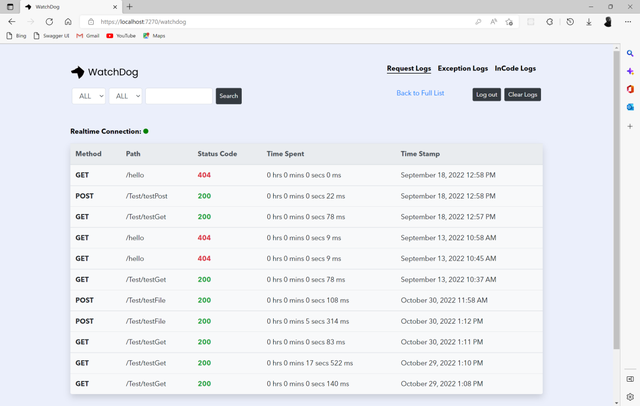Click the Clear Logs button

(x=522, y=94)
